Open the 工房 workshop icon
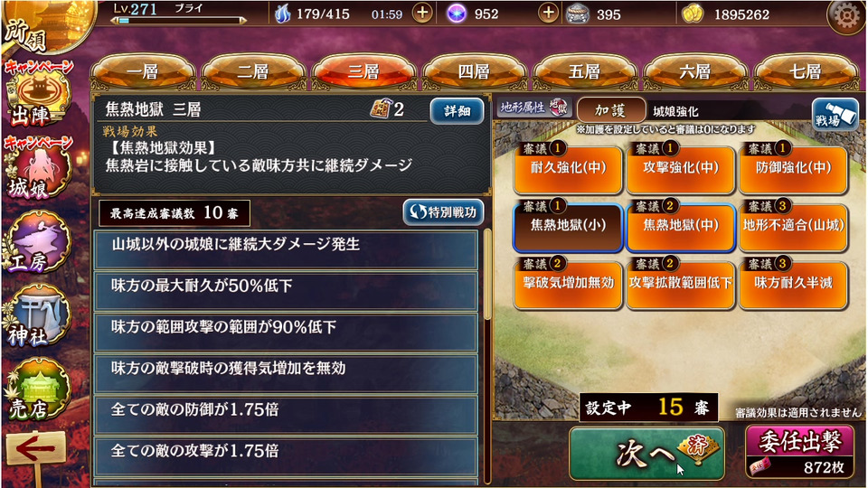 pos(38,242)
